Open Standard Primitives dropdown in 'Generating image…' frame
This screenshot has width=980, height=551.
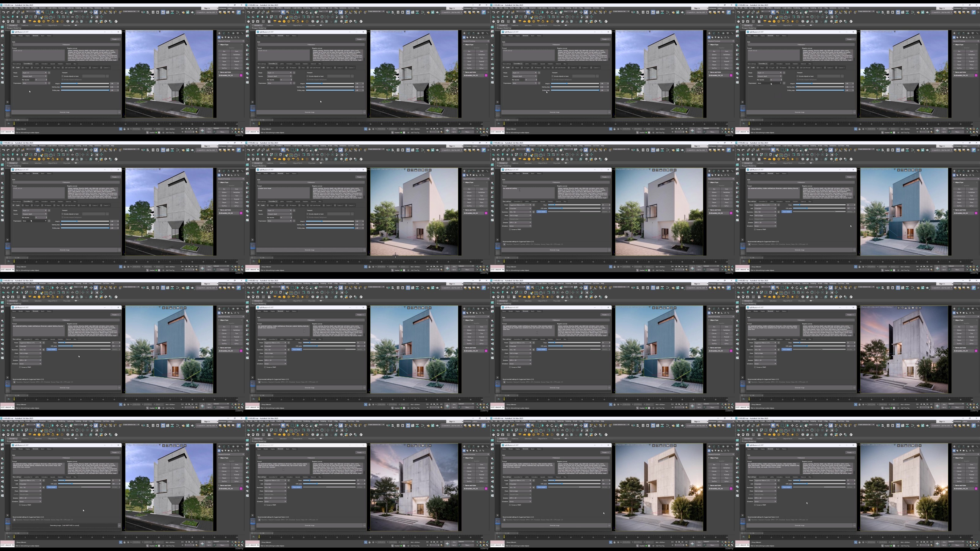pyautogui.click(x=231, y=454)
